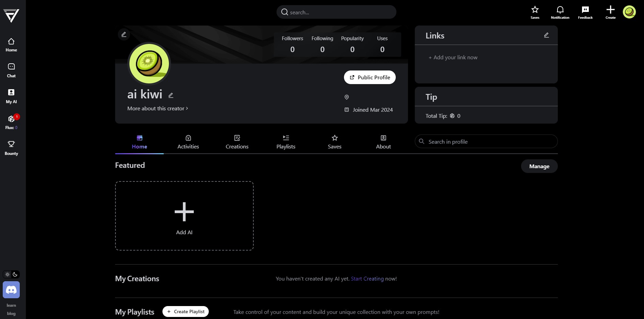
Task: Expand More about this creator
Action: click(x=158, y=108)
